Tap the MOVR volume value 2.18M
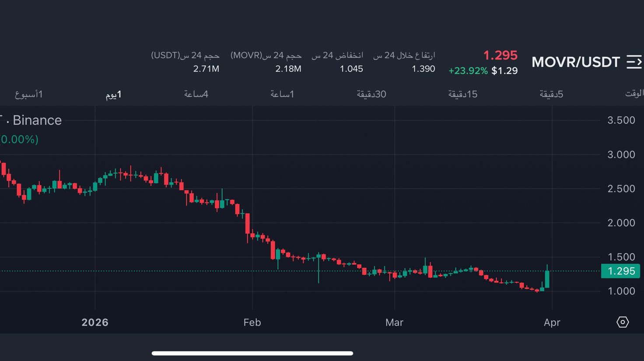Screen dimensions: 644x361 click(x=288, y=69)
